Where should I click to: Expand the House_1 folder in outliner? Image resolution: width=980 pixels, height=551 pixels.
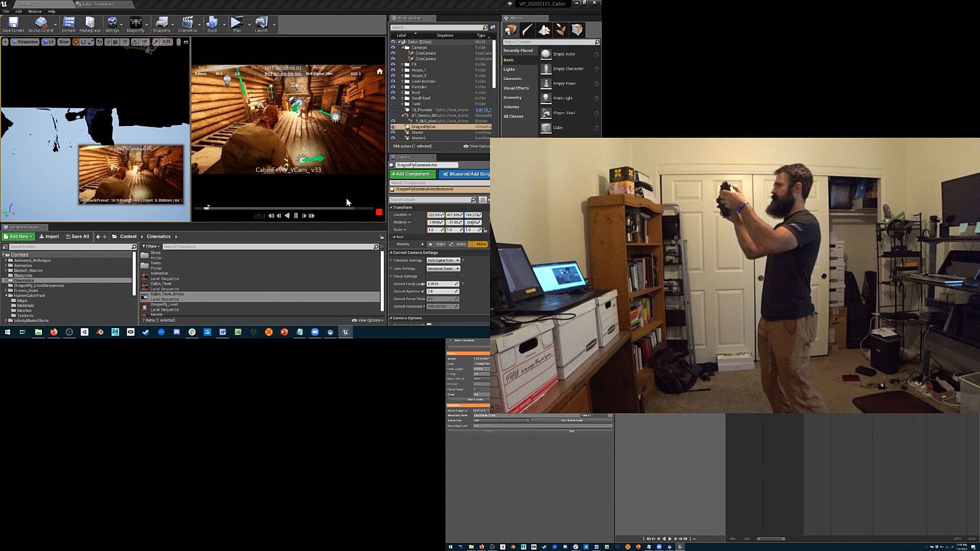(402, 70)
